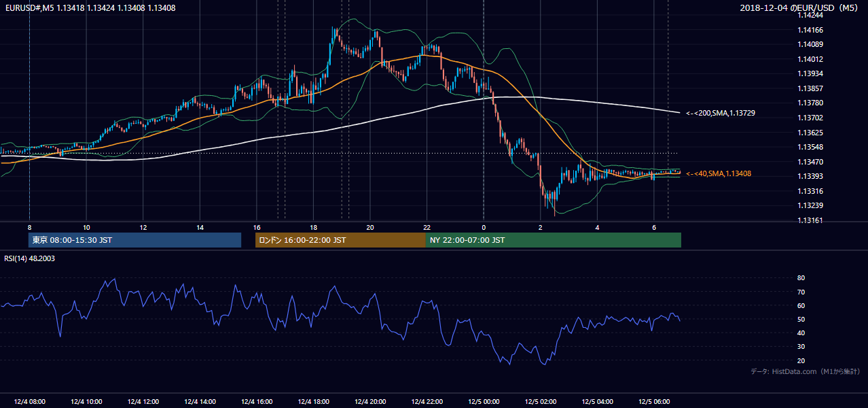
Task: Click price axis value 1.13702
Action: point(810,118)
